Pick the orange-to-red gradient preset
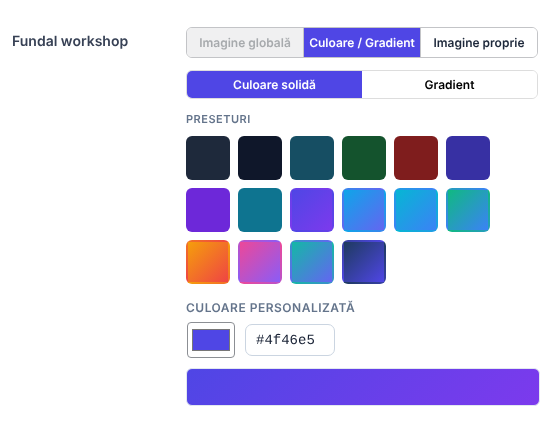 pos(208,262)
